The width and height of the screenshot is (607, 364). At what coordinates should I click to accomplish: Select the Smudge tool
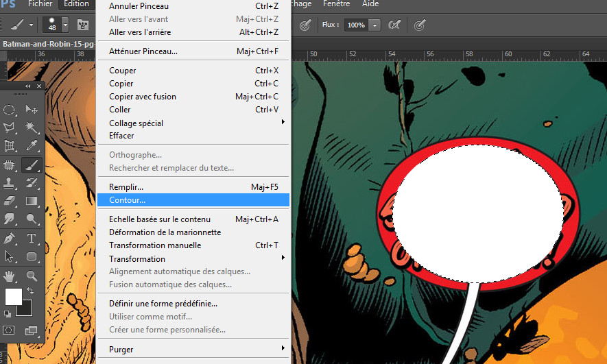(9, 219)
